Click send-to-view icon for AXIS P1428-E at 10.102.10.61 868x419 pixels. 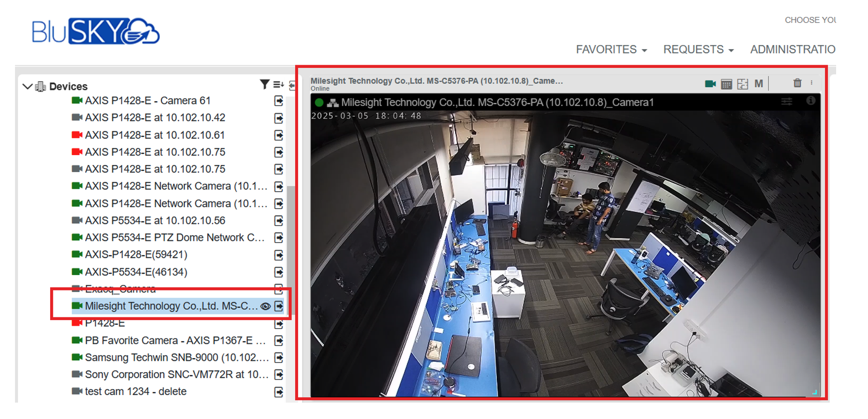point(279,135)
